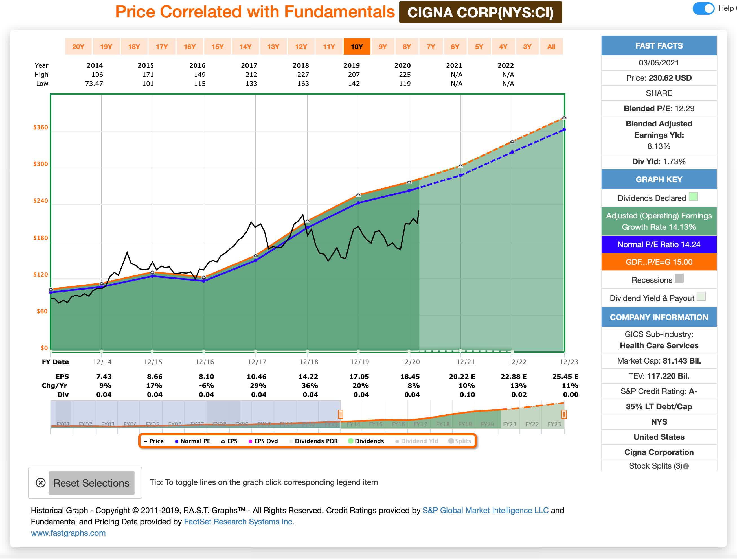Screen dimensions: 737x560
Task: Click the GRAPH KEY panel header
Action: [659, 179]
